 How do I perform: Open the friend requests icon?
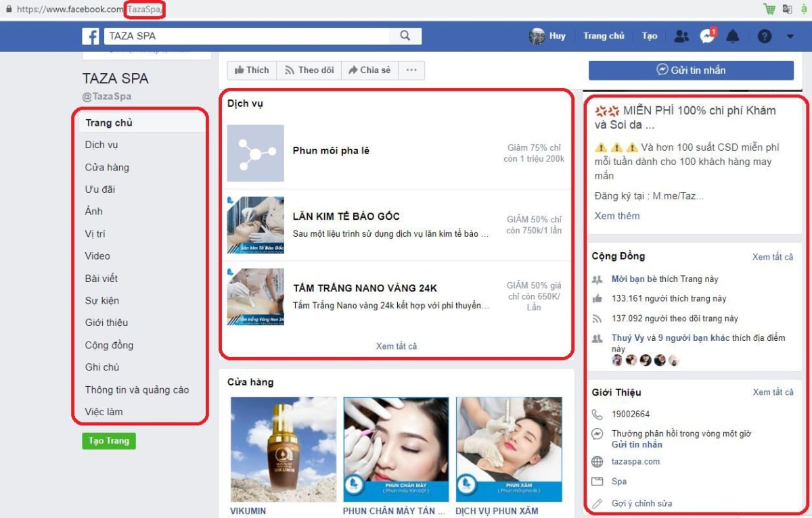[681, 37]
